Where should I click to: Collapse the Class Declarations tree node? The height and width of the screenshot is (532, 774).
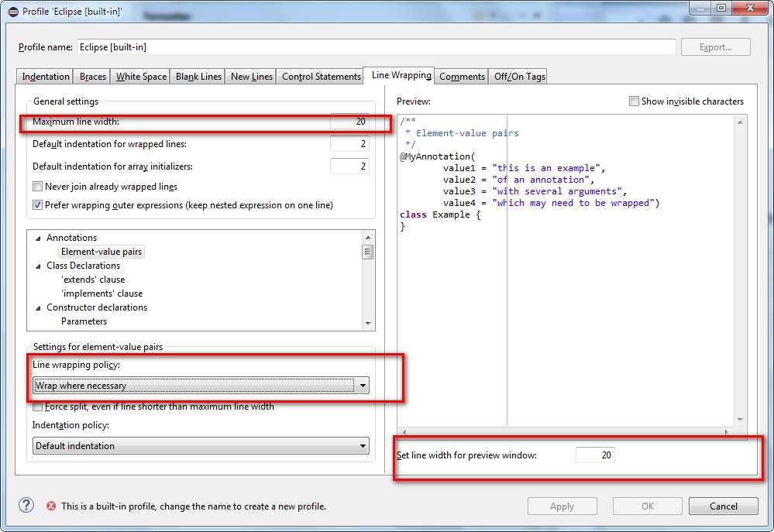tap(39, 266)
